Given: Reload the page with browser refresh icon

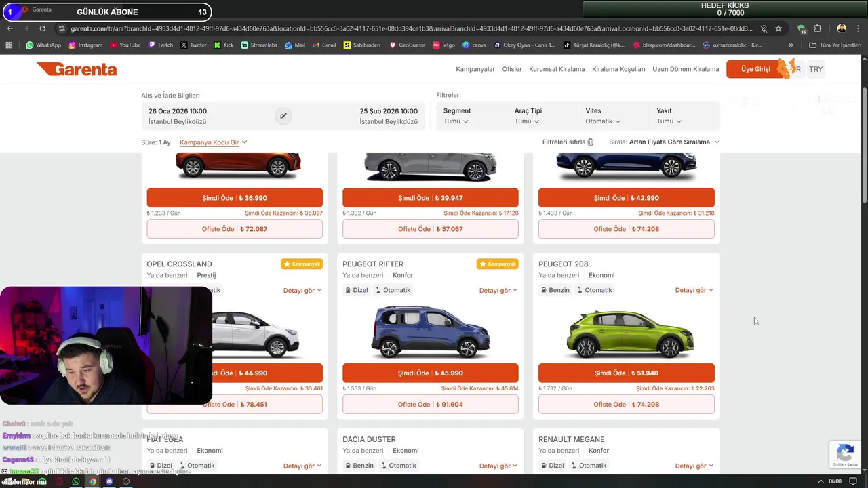Looking at the screenshot, I should [43, 28].
